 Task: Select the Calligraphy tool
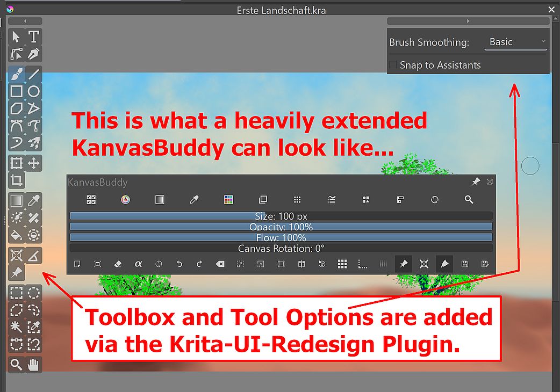[33, 54]
